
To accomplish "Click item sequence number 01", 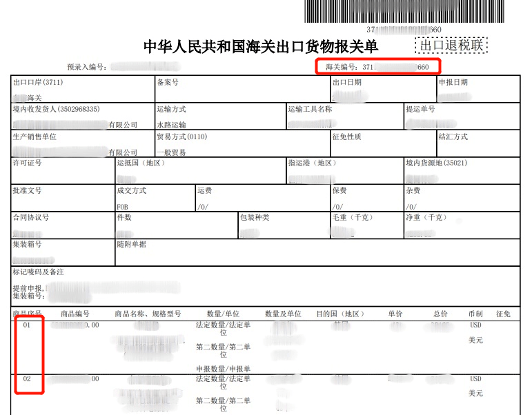I will click(x=27, y=325).
